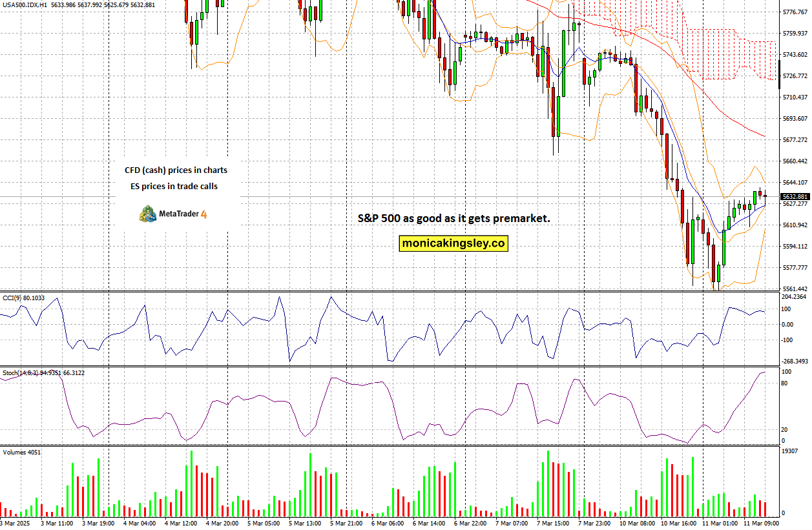Click the '5 Mar 21:00' time label
Viewport: 812px width, 530px height.
[x=347, y=523]
